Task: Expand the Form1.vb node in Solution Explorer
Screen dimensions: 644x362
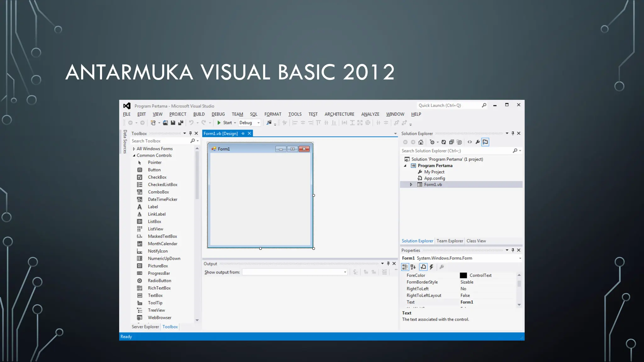Action: tap(411, 185)
